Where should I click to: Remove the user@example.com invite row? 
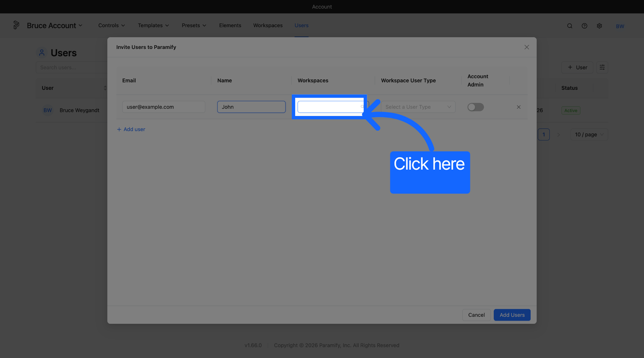click(519, 107)
